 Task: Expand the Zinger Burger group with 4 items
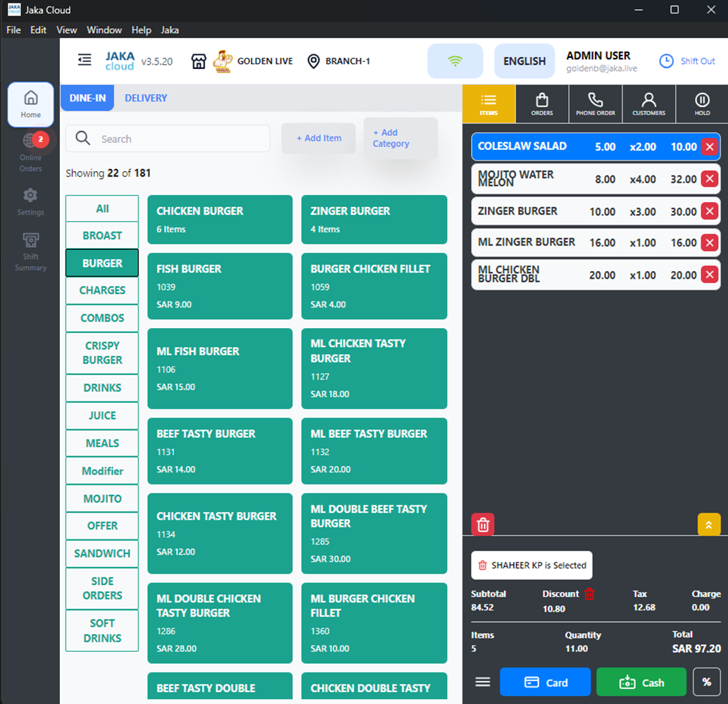tap(374, 220)
